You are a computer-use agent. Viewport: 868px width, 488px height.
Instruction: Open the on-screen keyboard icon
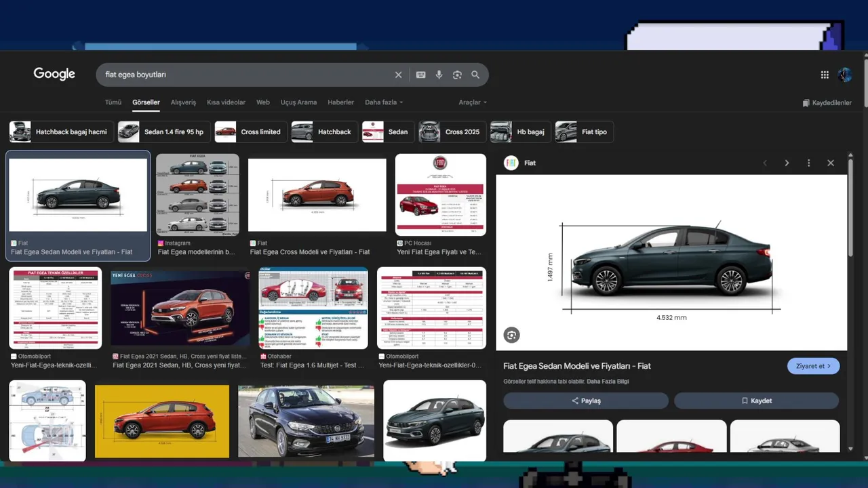pyautogui.click(x=421, y=75)
